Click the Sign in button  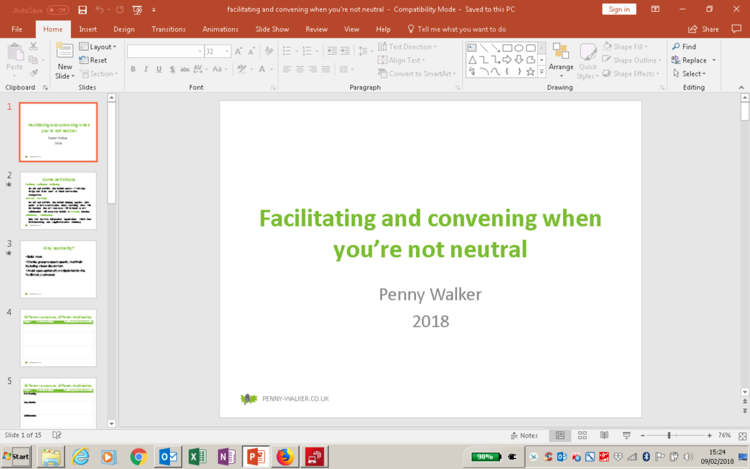click(x=619, y=9)
